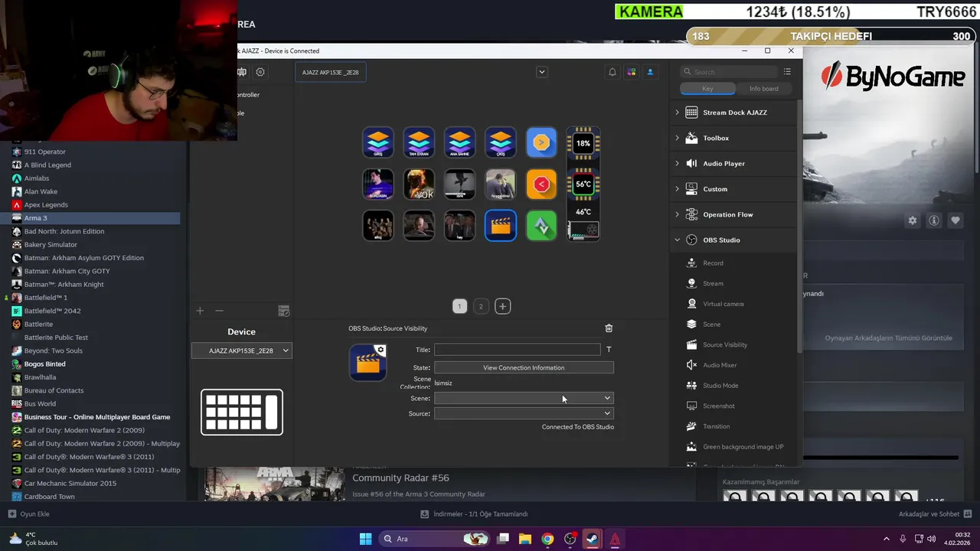The image size is (980, 551).
Task: Select the ÇIKIŞ scene key
Action: [x=501, y=142]
